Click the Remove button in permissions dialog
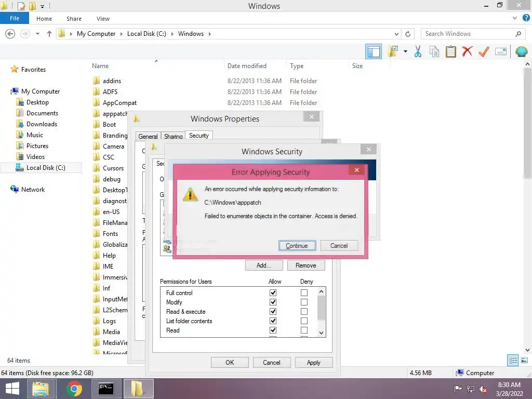Image resolution: width=532 pixels, height=399 pixels. [305, 265]
